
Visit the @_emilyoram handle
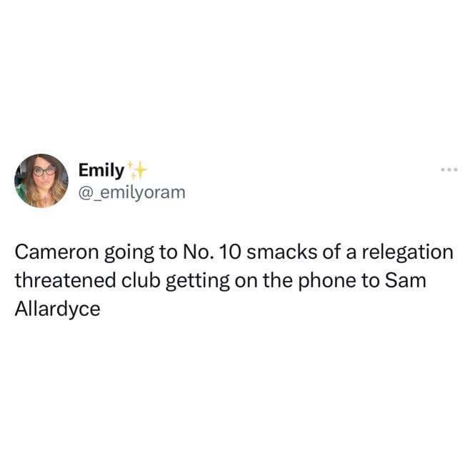tap(131, 192)
